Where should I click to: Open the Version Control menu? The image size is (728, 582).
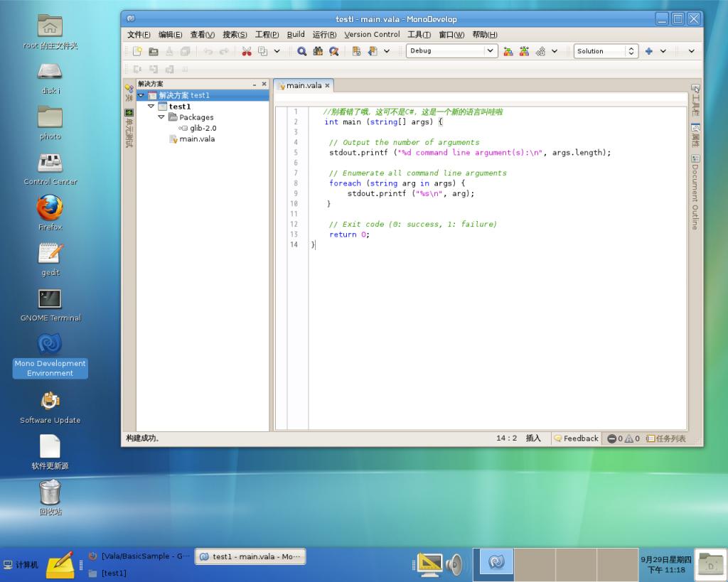[372, 34]
